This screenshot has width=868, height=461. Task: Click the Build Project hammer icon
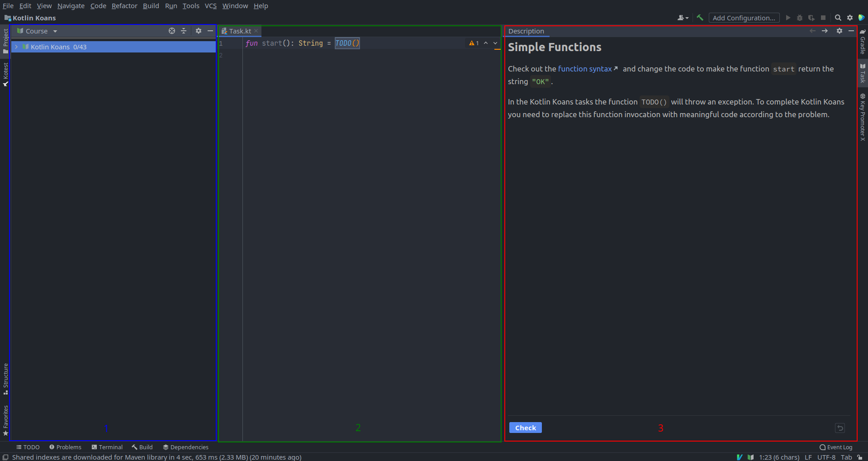[700, 18]
